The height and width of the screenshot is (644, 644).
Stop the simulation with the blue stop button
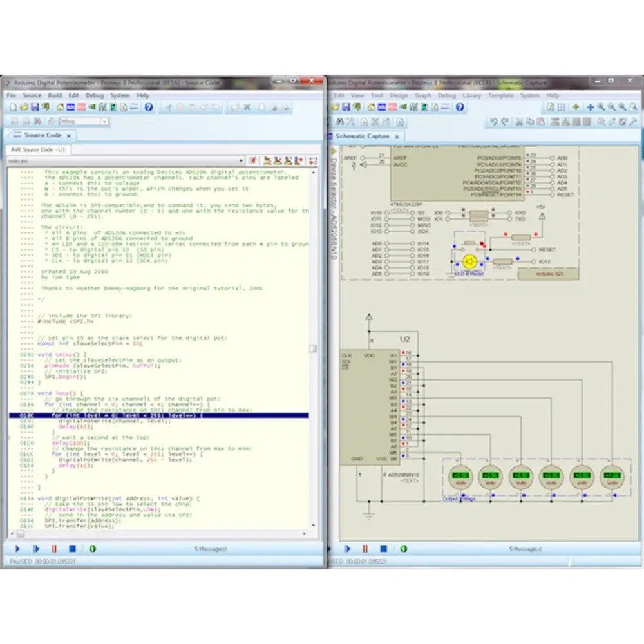click(73, 549)
